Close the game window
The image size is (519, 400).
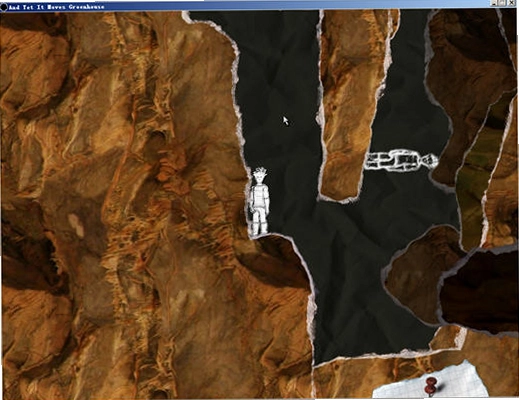click(512, 3)
